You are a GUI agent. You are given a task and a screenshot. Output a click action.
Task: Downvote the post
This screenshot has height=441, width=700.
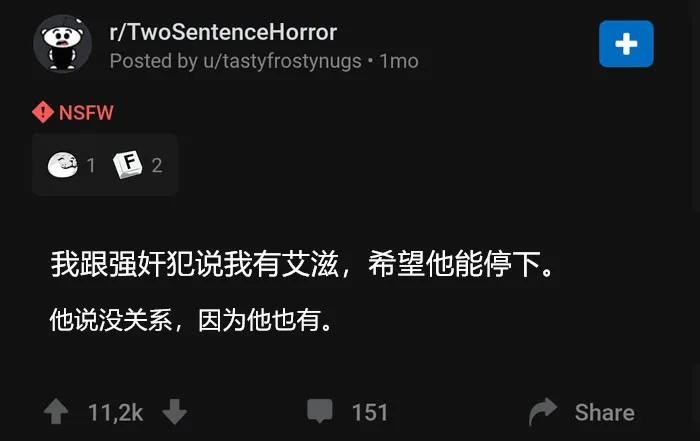pos(175,411)
